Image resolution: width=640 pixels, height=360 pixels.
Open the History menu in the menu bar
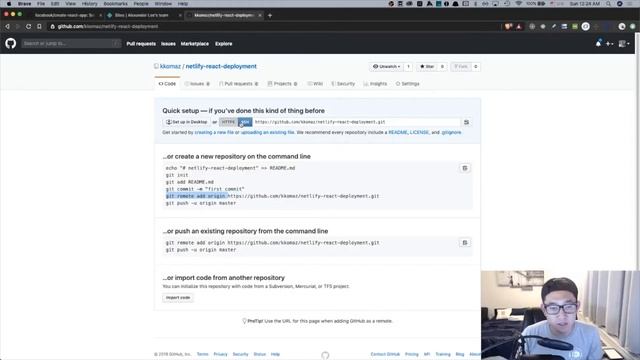point(89,4)
